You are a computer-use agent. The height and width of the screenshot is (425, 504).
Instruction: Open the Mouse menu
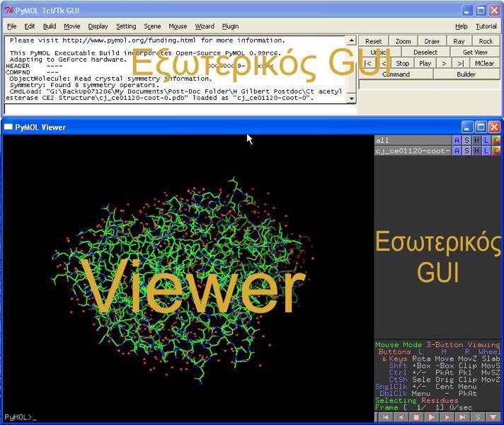[178, 26]
